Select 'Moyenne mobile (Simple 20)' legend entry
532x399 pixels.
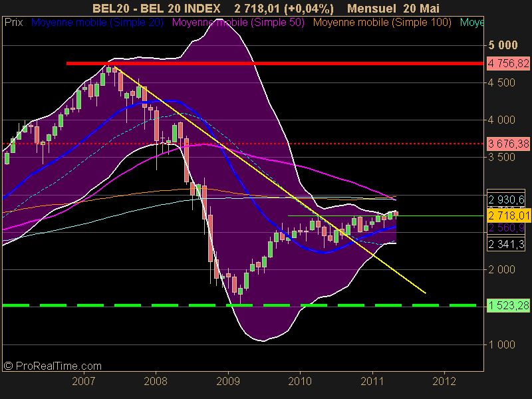97,23
